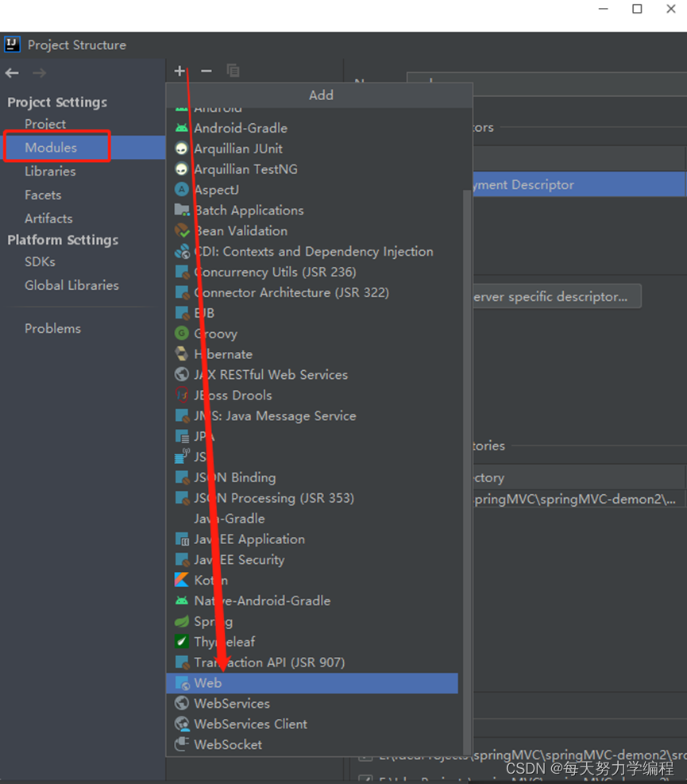
Task: Open Libraries settings
Action: tap(50, 171)
